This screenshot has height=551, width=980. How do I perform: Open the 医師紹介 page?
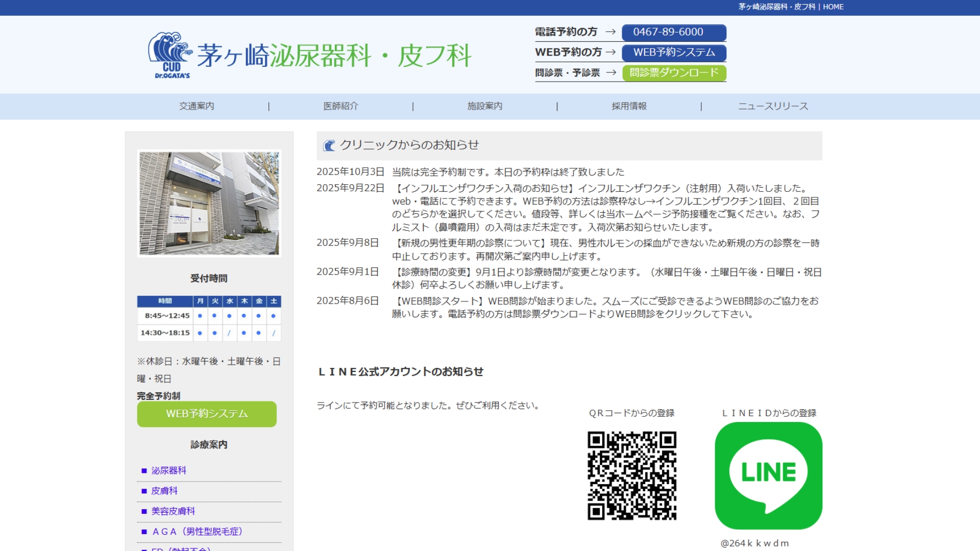(340, 106)
